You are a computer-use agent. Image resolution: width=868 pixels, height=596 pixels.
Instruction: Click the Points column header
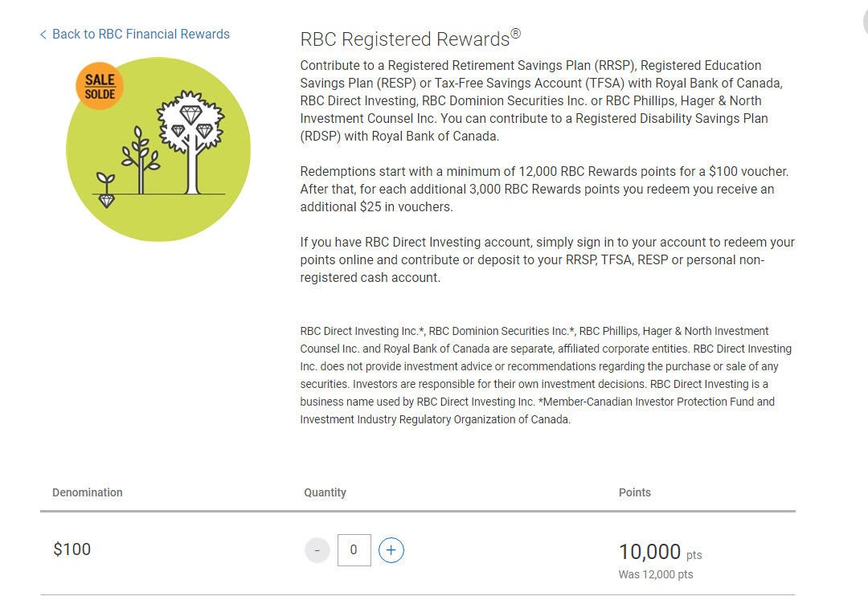coord(634,492)
